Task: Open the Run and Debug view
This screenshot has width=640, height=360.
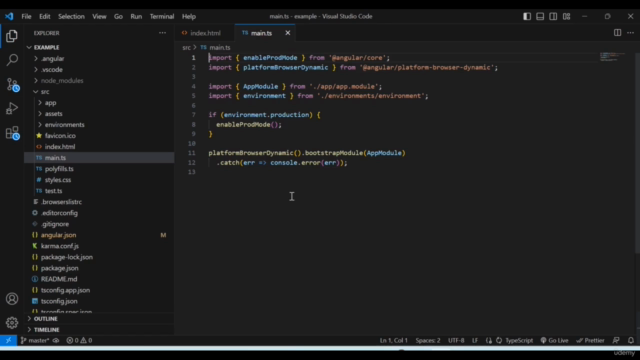Action: pos(12,109)
